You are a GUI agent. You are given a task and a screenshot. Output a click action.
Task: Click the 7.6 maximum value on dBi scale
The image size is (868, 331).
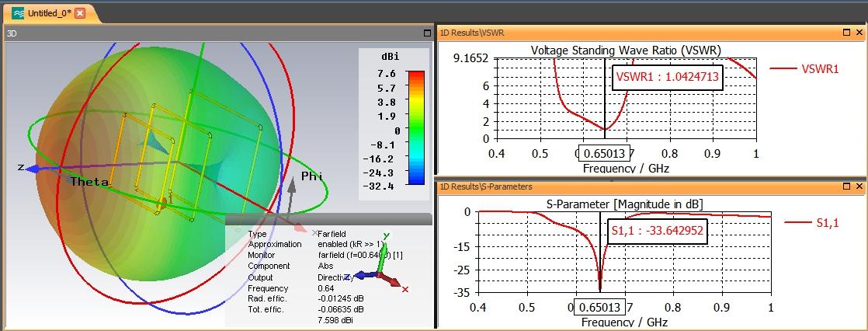(387, 74)
